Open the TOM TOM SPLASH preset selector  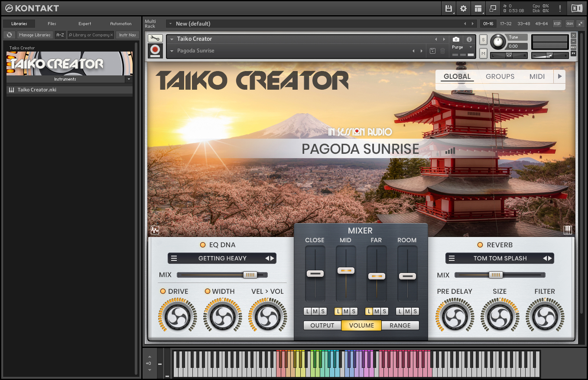coord(500,258)
